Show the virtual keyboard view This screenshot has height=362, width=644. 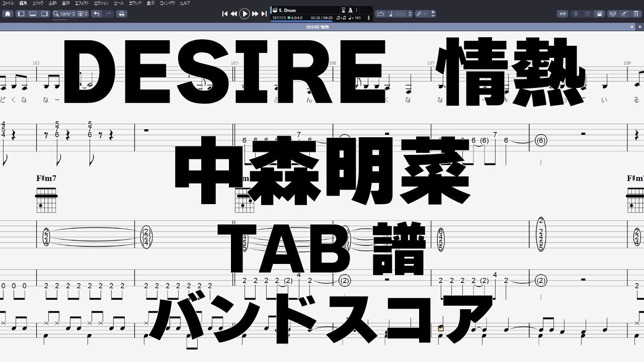point(587,14)
